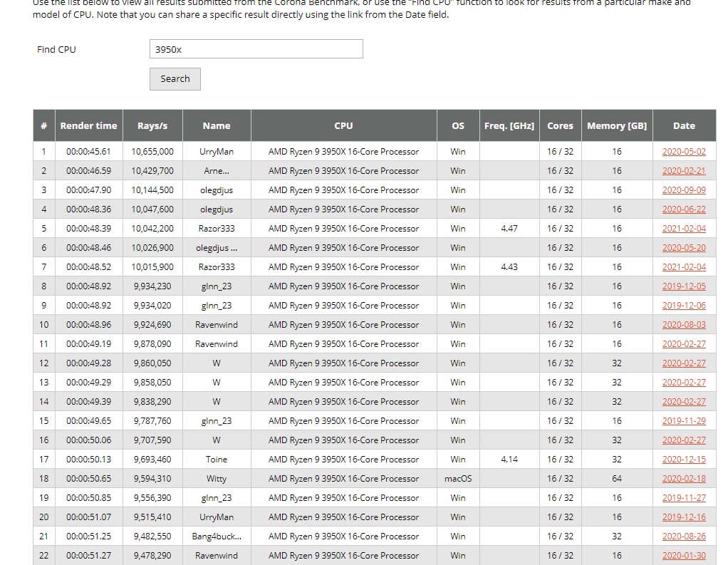Click the Date column header
The height and width of the screenshot is (565, 728).
tap(684, 126)
